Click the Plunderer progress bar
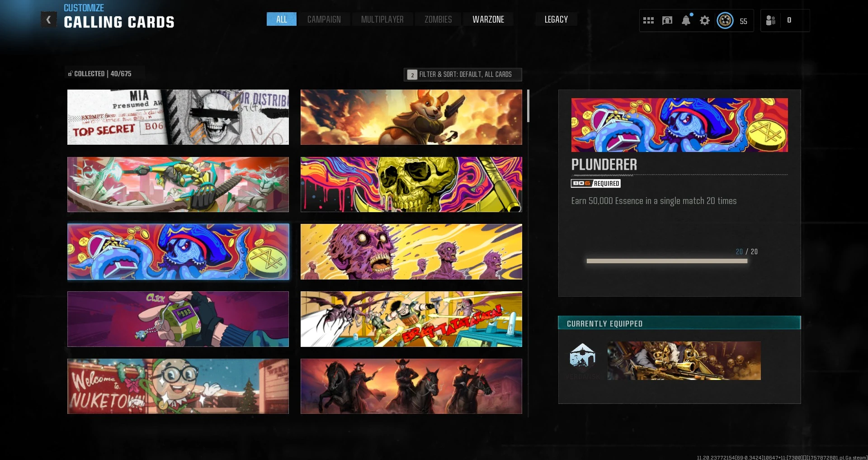 pyautogui.click(x=666, y=261)
